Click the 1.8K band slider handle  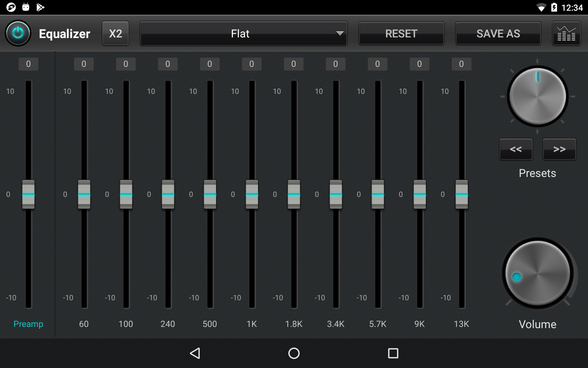coord(294,194)
